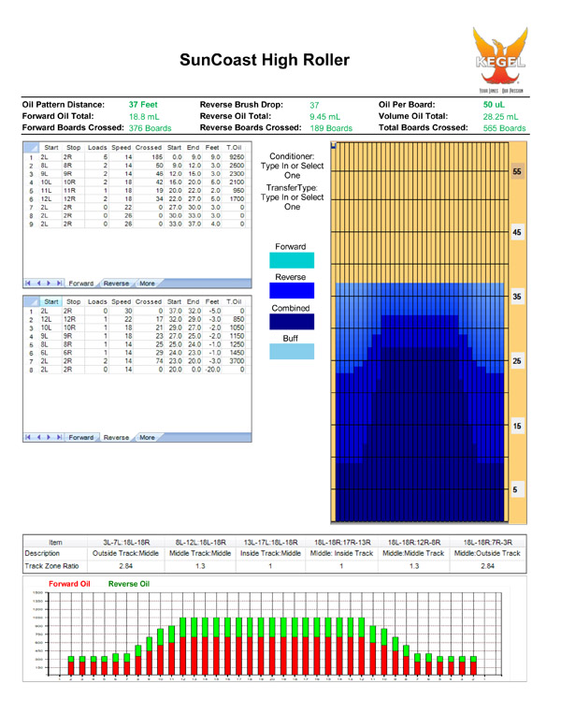Click small blue marker at lane graph corner
The width and height of the screenshot is (561, 728).
coord(334,146)
